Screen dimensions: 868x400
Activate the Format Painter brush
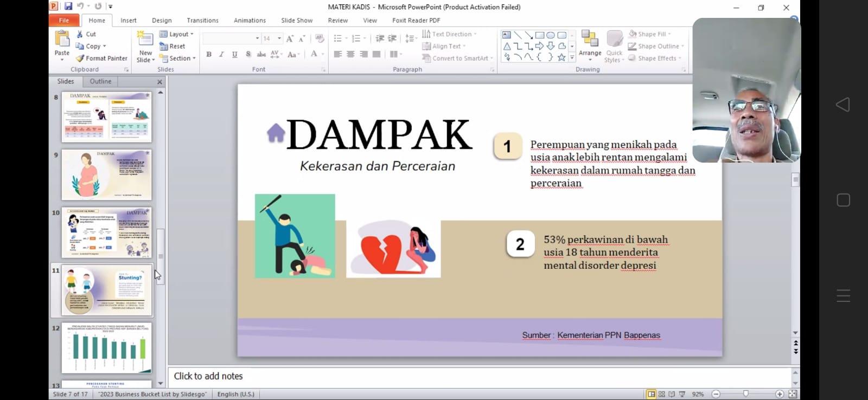[x=101, y=58]
